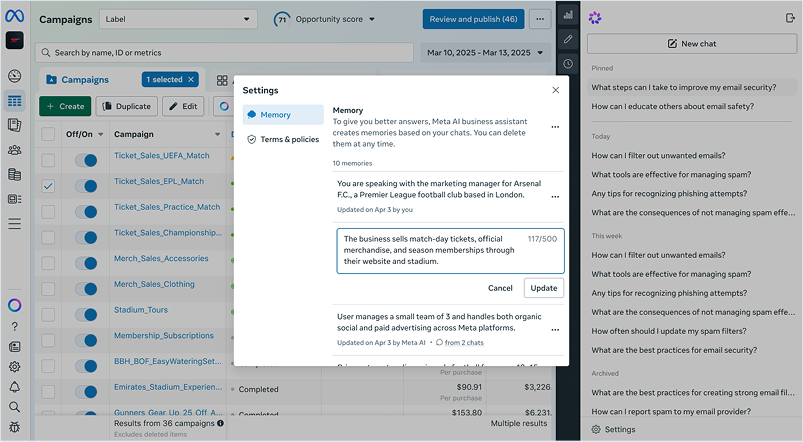The image size is (803, 442).
Task: Open the Ticket_Sales_Championship campaign link
Action: coord(168,233)
